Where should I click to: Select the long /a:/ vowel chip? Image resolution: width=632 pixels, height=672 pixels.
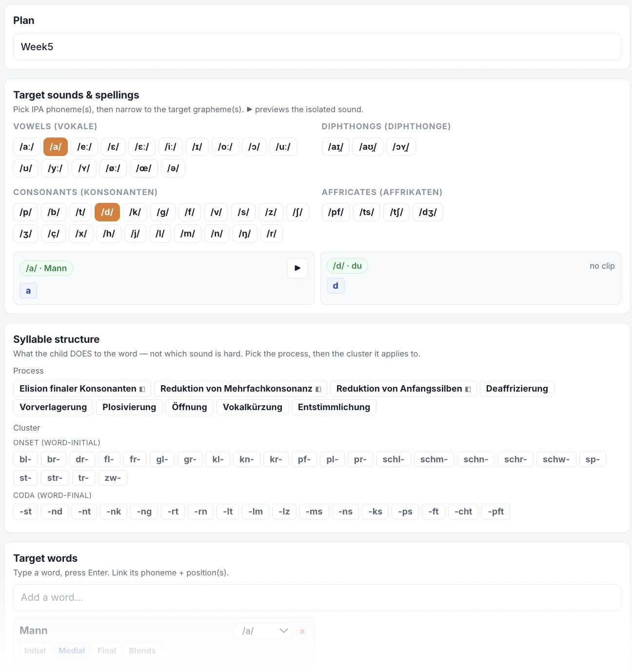click(27, 147)
